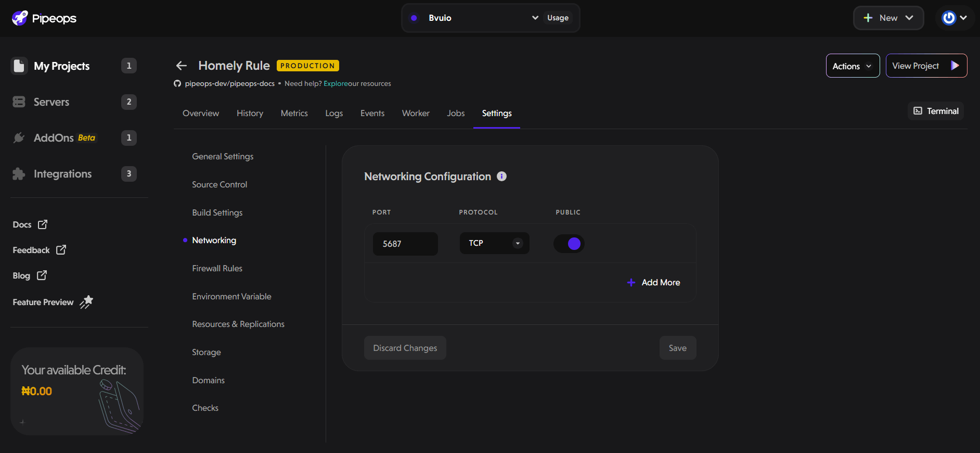
Task: Click external link icon beside Blog
Action: [x=42, y=275]
